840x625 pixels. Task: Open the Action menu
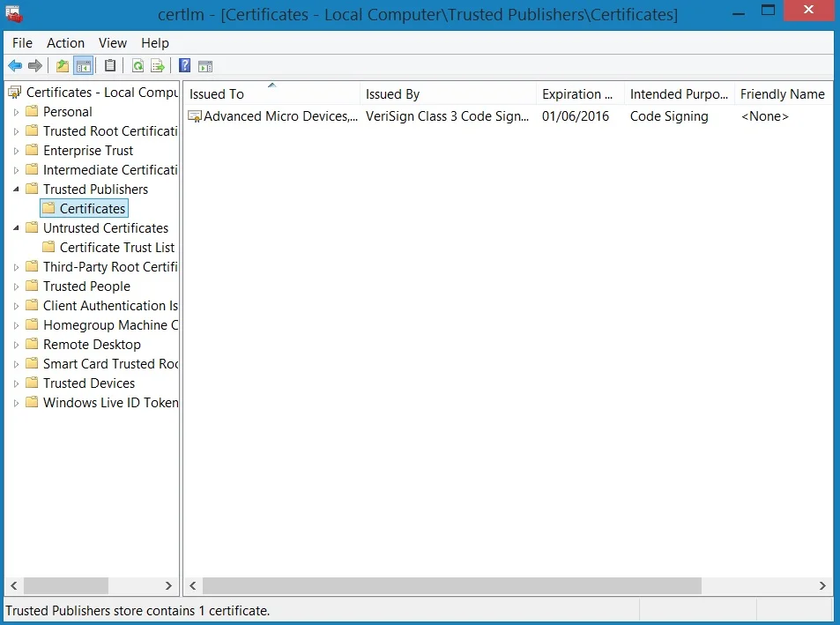(65, 43)
